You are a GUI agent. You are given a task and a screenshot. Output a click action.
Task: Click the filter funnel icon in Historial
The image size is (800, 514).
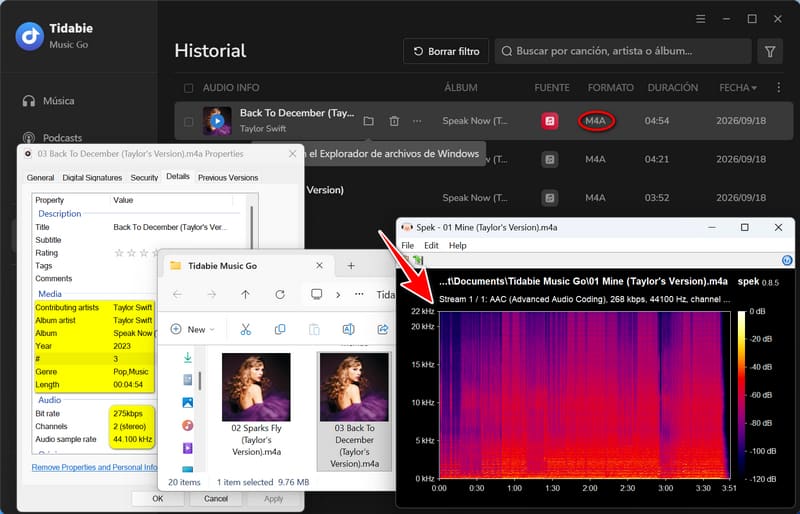tap(770, 51)
